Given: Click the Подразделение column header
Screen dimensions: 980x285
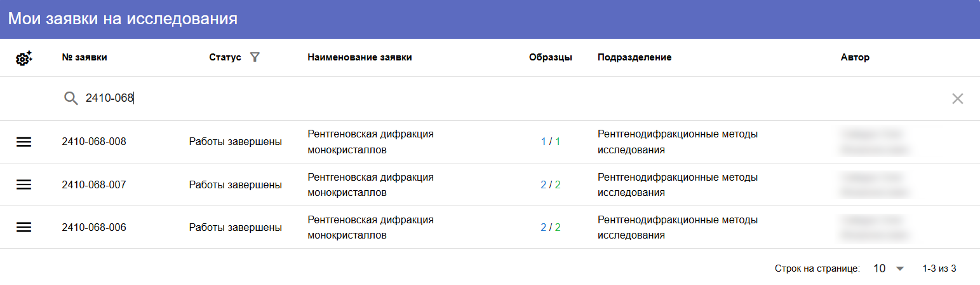Looking at the screenshot, I should [x=634, y=57].
